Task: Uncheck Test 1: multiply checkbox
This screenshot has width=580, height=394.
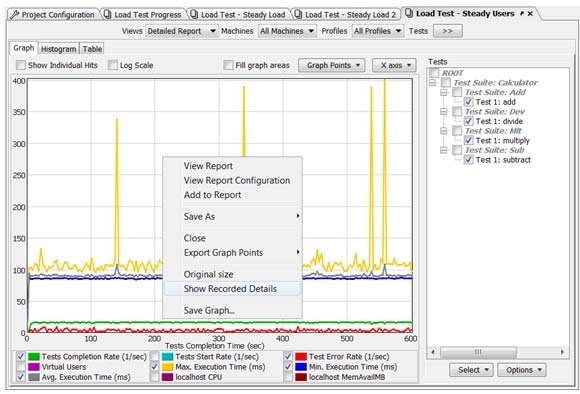Action: coord(468,140)
